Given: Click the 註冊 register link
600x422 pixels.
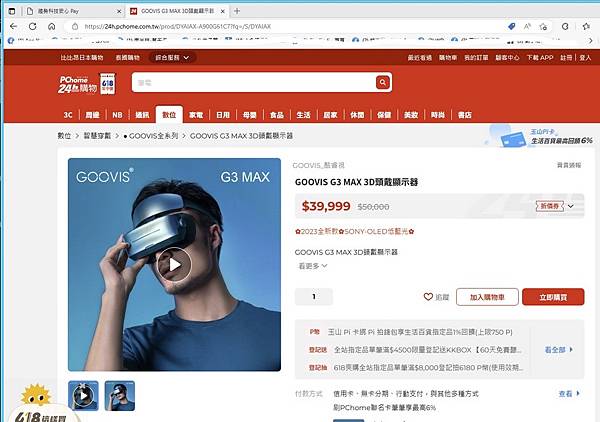Looking at the screenshot, I should (566, 58).
